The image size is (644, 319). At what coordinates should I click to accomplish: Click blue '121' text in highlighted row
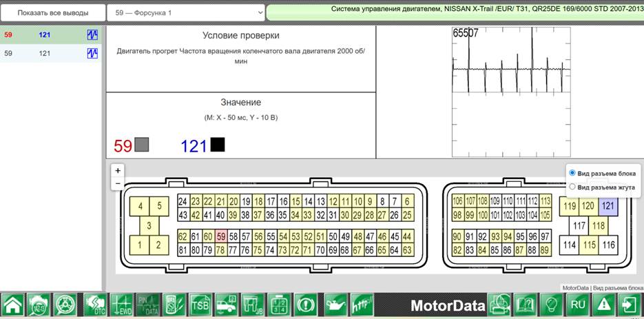point(44,35)
